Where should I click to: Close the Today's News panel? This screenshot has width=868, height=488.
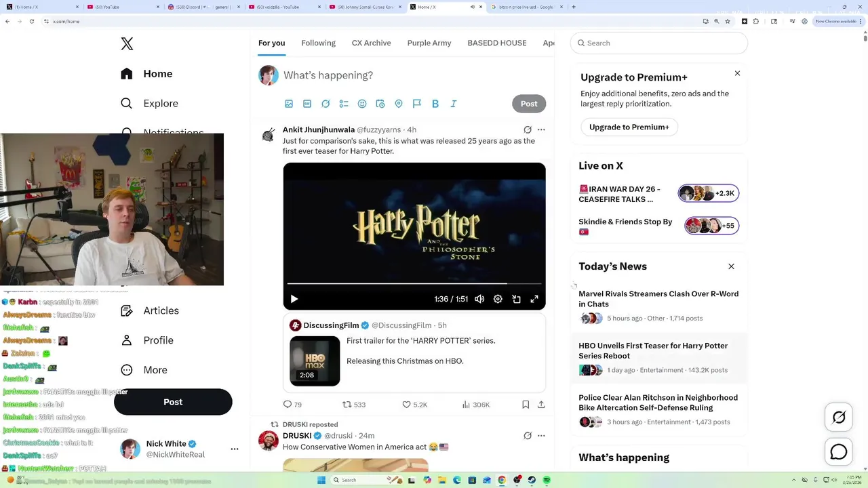pos(731,266)
